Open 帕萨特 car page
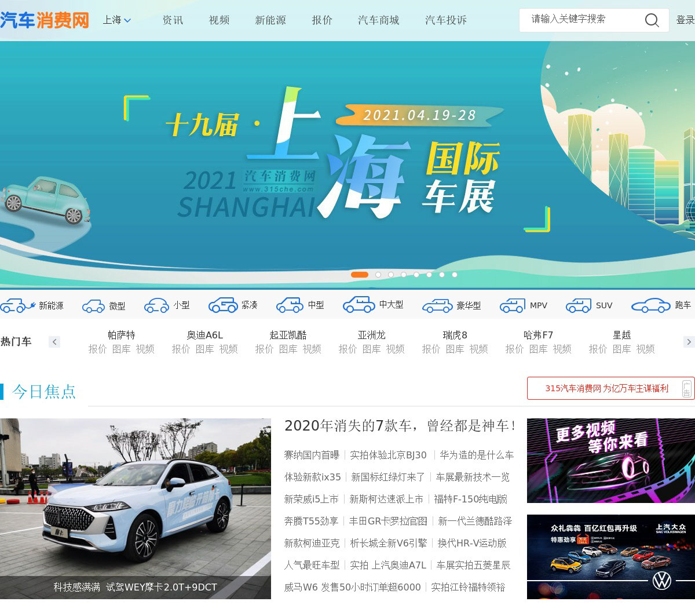This screenshot has height=616, width=695. click(122, 335)
